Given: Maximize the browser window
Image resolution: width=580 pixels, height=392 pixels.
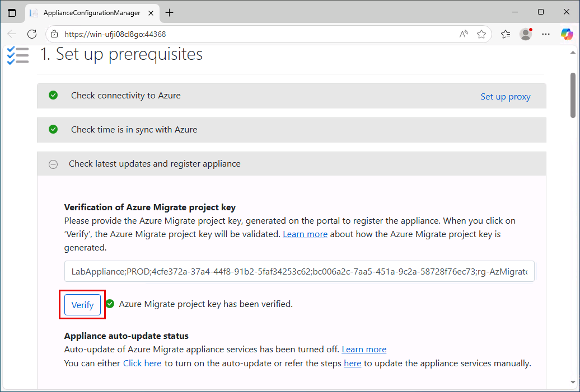Looking at the screenshot, I should [541, 12].
